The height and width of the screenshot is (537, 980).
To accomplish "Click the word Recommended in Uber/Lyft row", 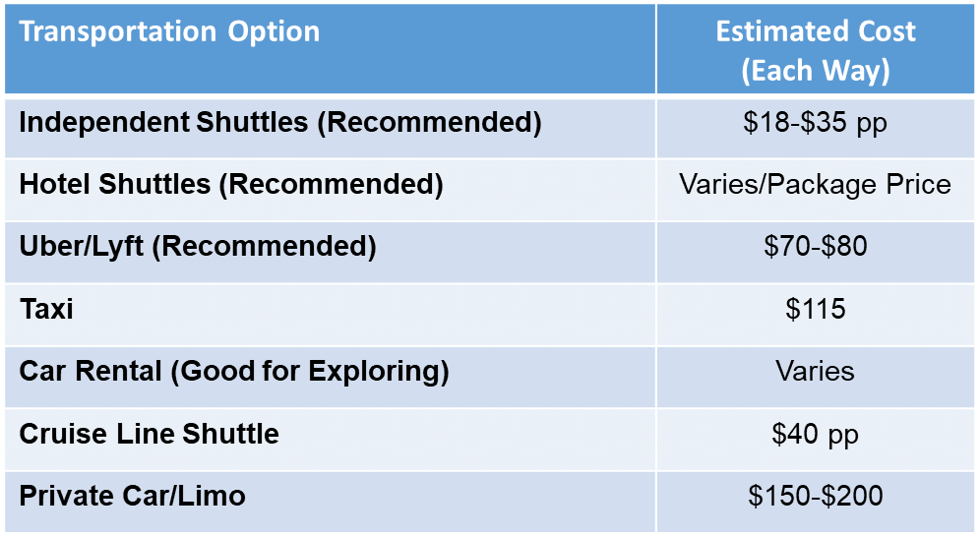I will (264, 246).
